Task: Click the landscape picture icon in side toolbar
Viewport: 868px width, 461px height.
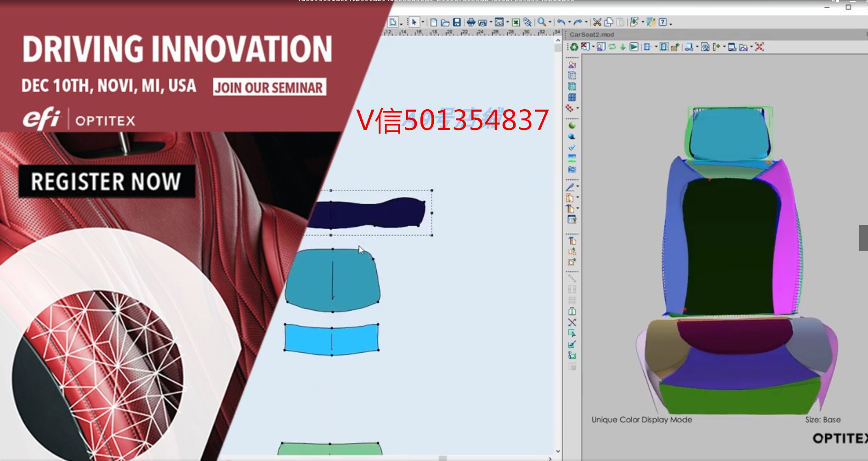Action: (x=572, y=158)
